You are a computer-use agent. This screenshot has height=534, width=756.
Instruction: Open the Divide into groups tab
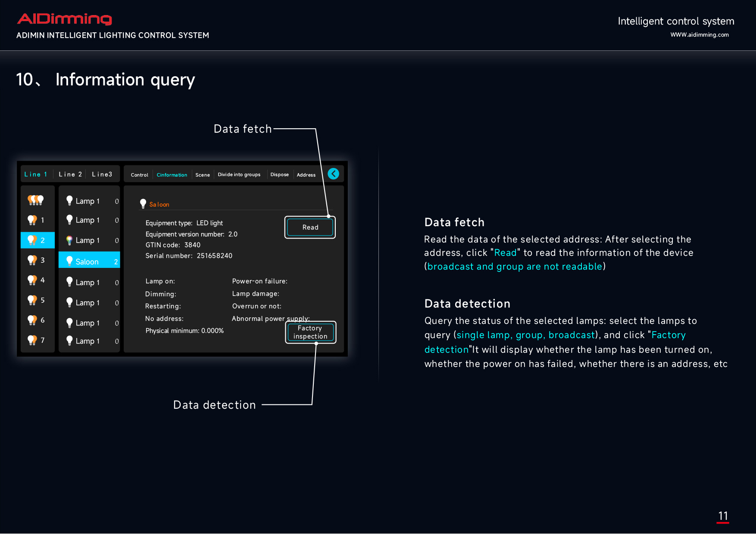pyautogui.click(x=239, y=174)
